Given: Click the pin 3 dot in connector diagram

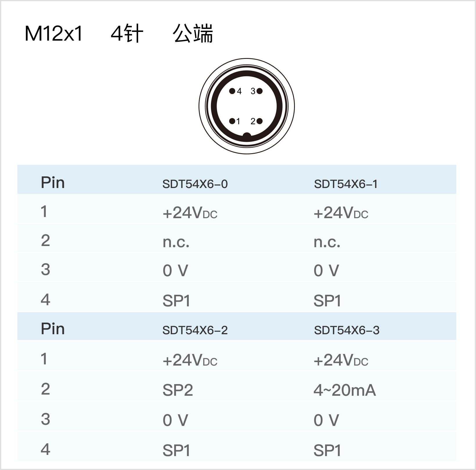Looking at the screenshot, I should click(x=259, y=91).
